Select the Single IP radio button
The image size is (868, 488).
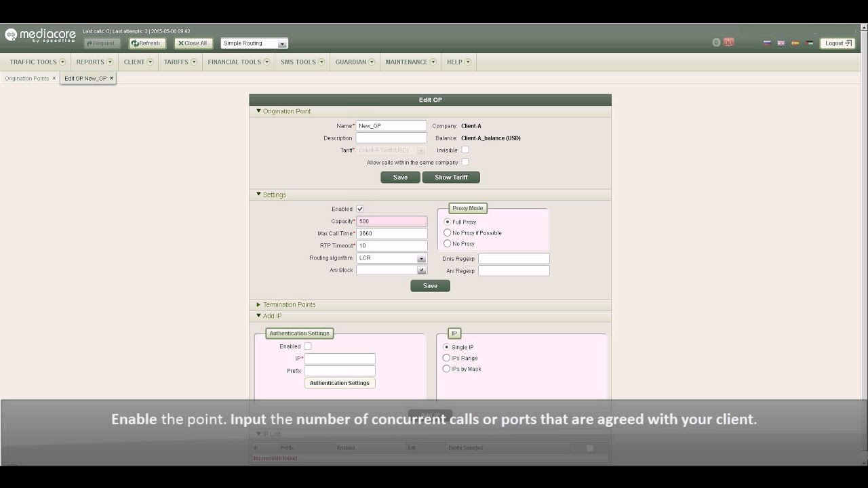coord(446,347)
